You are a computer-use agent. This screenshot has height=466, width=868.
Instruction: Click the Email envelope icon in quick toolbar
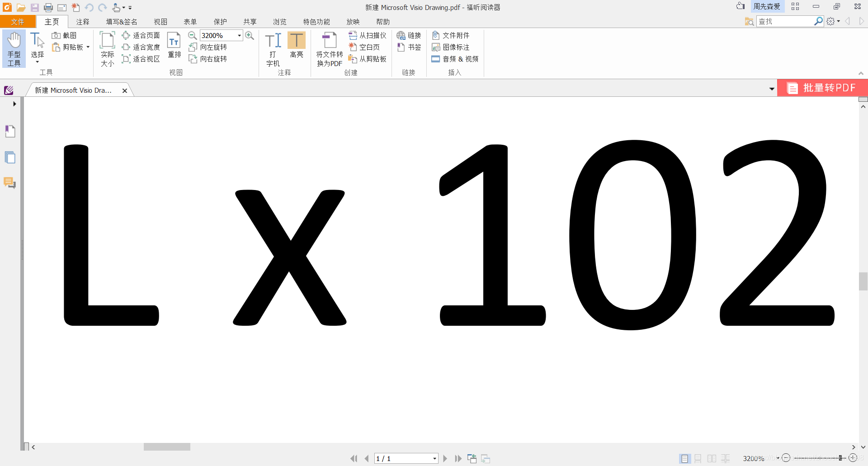tap(62, 7)
